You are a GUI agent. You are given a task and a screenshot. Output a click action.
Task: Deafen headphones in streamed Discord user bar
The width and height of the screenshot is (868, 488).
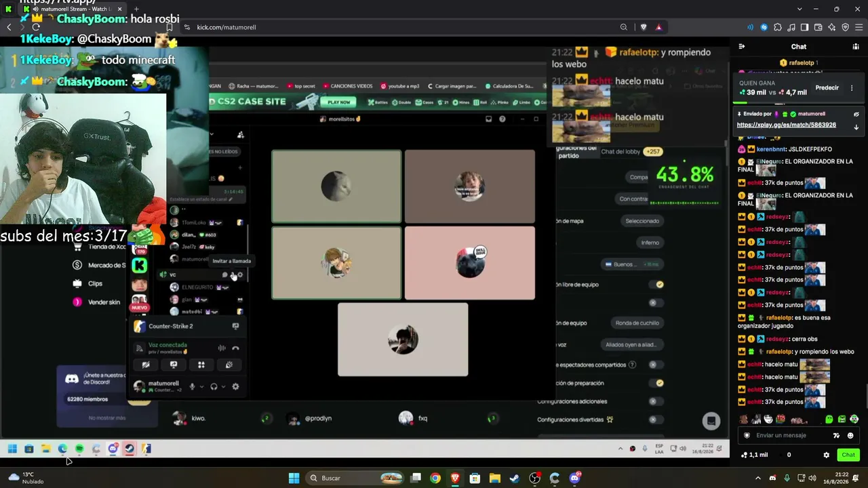tap(214, 386)
